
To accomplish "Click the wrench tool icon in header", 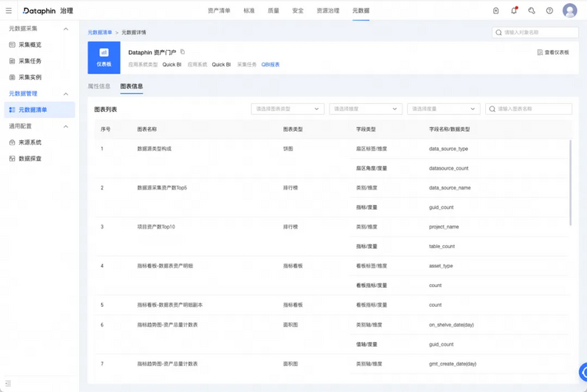I will [x=531, y=10].
